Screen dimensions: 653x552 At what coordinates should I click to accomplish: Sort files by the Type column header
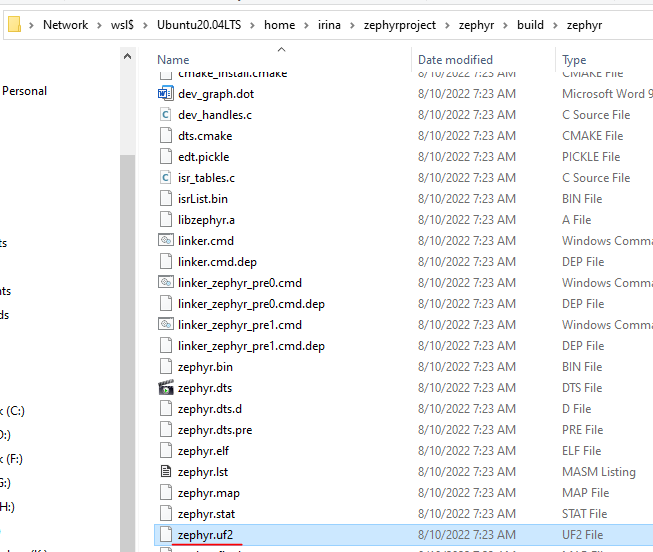point(574,60)
